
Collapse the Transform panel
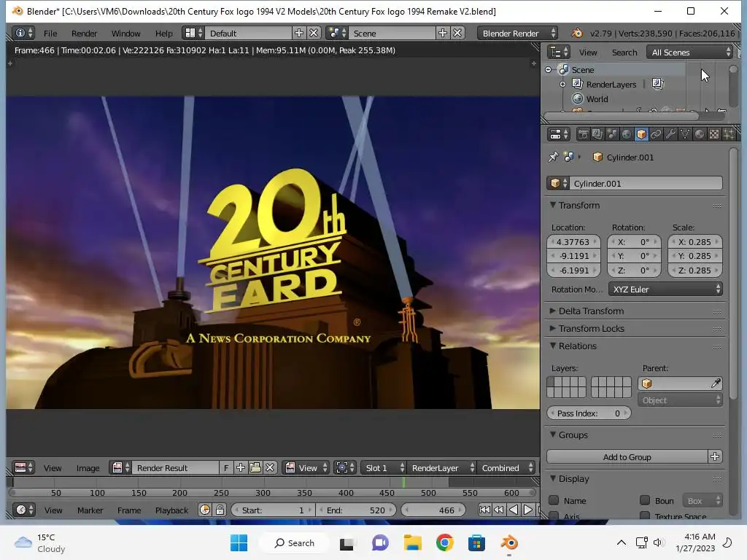pos(553,205)
